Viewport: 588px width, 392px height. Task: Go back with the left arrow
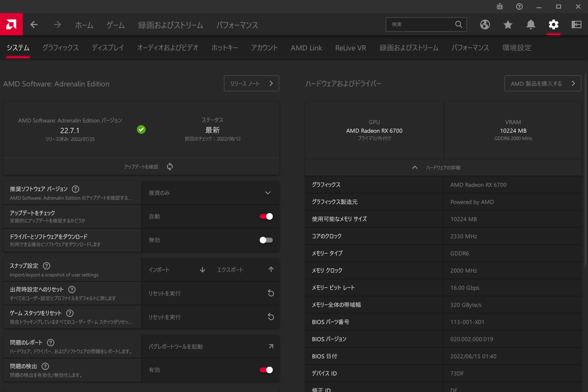point(34,24)
